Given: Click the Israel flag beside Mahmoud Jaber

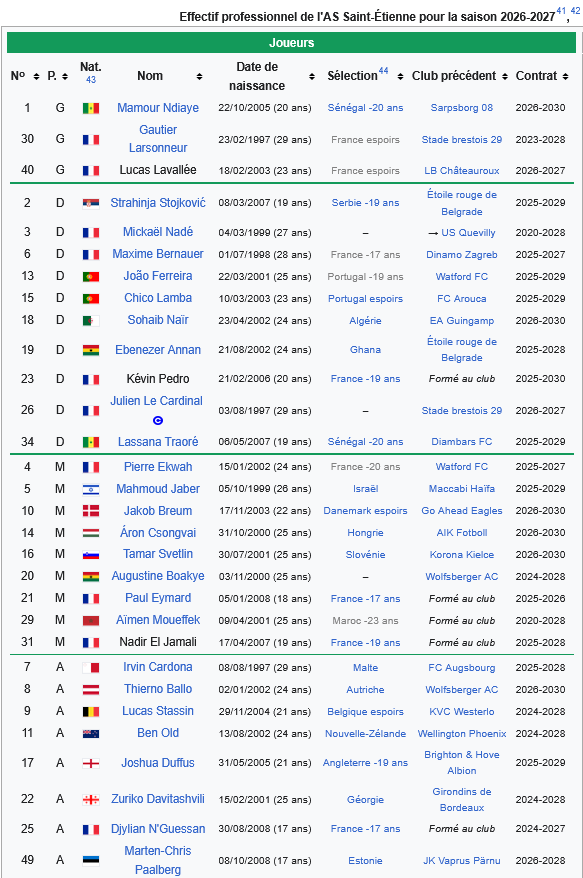Looking at the screenshot, I should click(x=91, y=489).
